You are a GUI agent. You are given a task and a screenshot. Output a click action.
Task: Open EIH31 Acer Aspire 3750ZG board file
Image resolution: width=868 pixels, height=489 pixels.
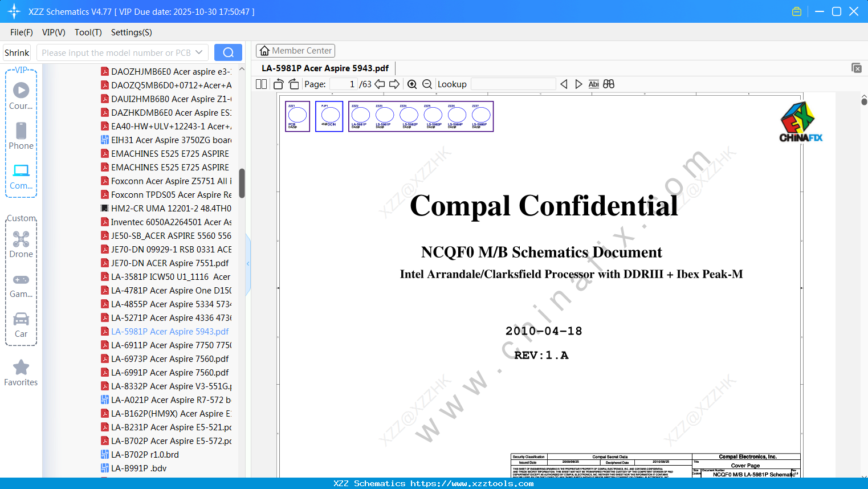pyautogui.click(x=166, y=140)
